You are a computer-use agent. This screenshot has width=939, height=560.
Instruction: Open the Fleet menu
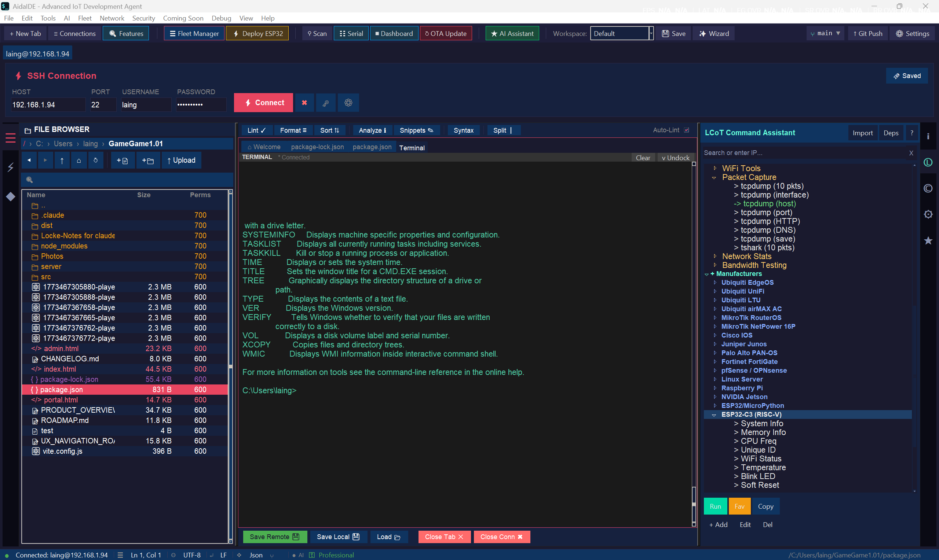[x=85, y=18]
